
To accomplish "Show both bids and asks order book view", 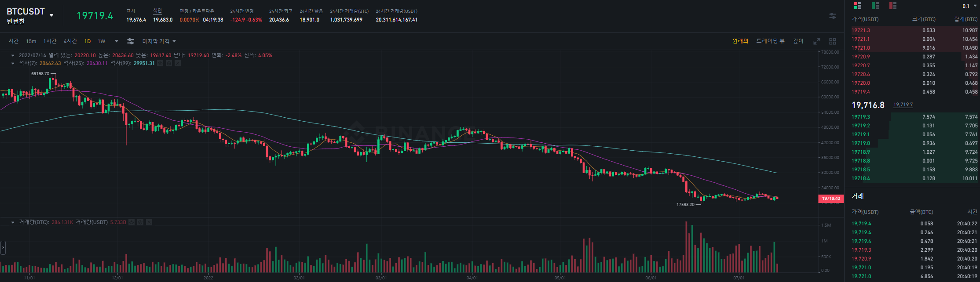I will [x=857, y=6].
